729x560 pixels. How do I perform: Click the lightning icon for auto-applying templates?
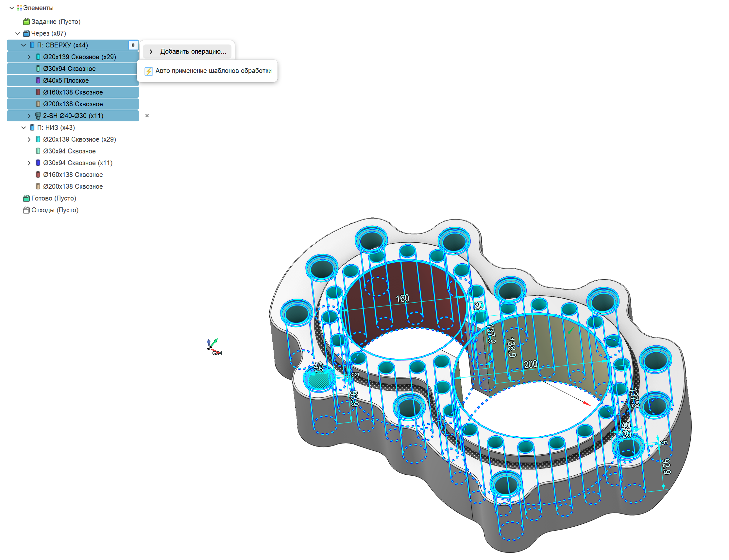tap(149, 71)
